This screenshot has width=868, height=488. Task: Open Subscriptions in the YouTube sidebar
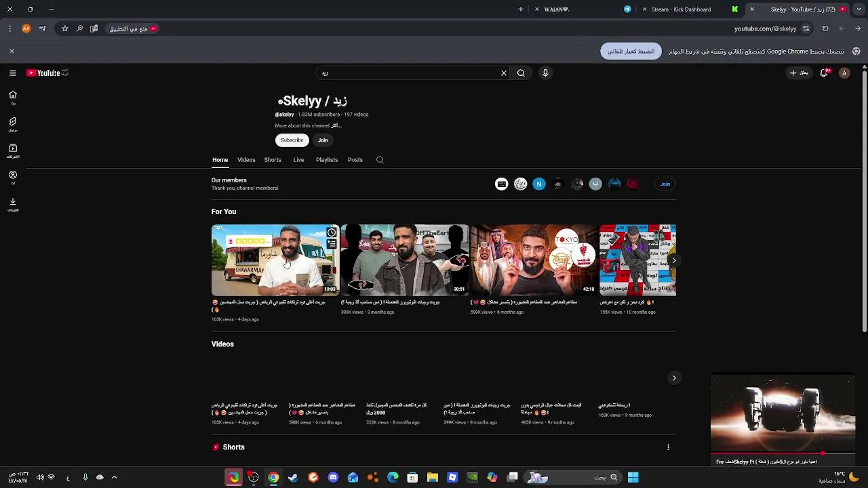click(13, 151)
